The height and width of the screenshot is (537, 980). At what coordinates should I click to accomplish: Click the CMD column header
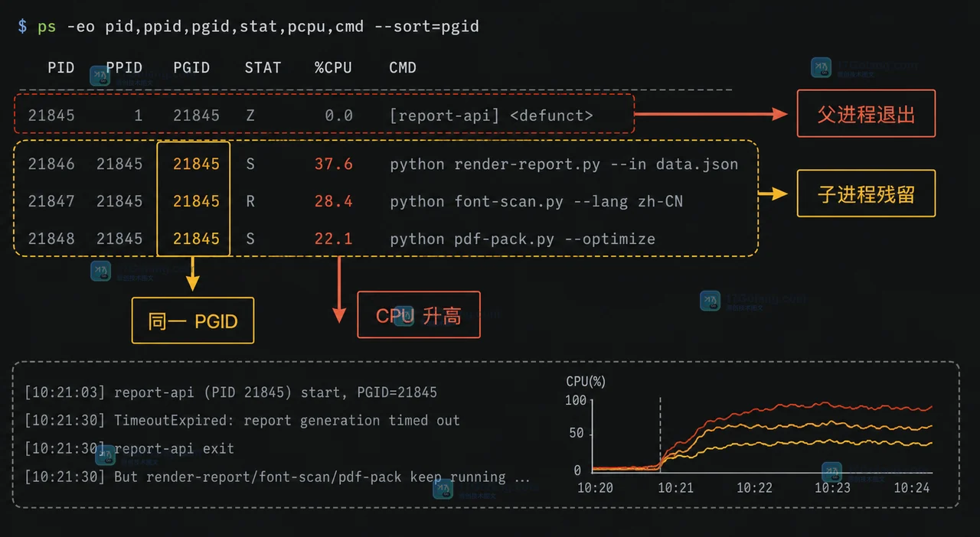[403, 67]
